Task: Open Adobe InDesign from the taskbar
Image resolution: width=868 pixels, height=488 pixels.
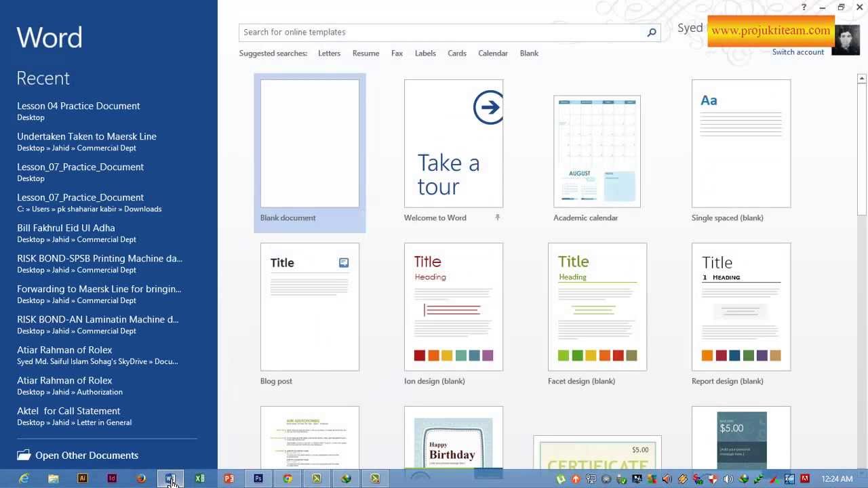Action: 112,479
